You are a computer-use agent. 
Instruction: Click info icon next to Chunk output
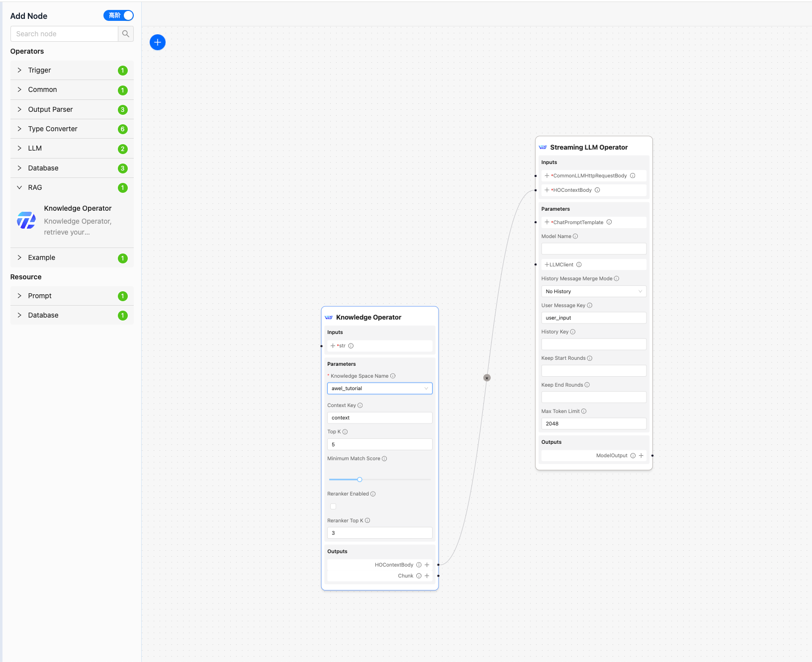418,576
